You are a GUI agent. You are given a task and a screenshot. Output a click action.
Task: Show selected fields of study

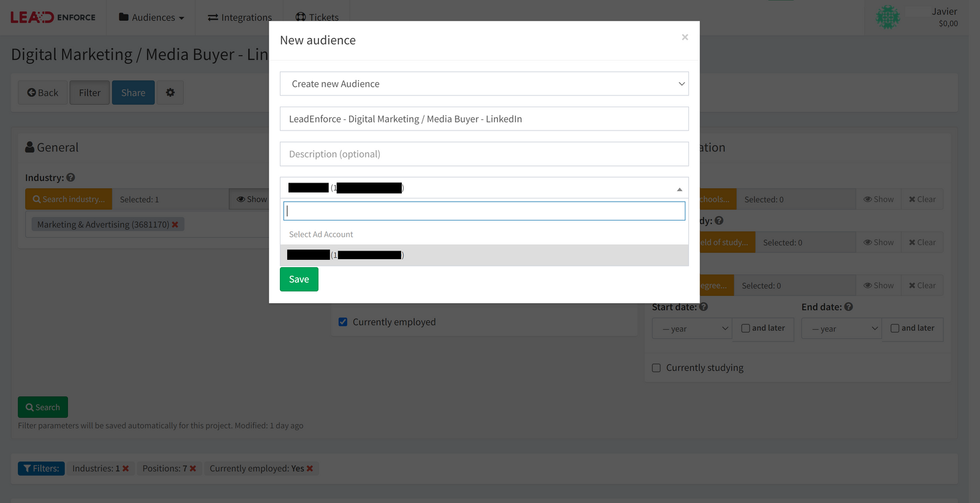[878, 243]
